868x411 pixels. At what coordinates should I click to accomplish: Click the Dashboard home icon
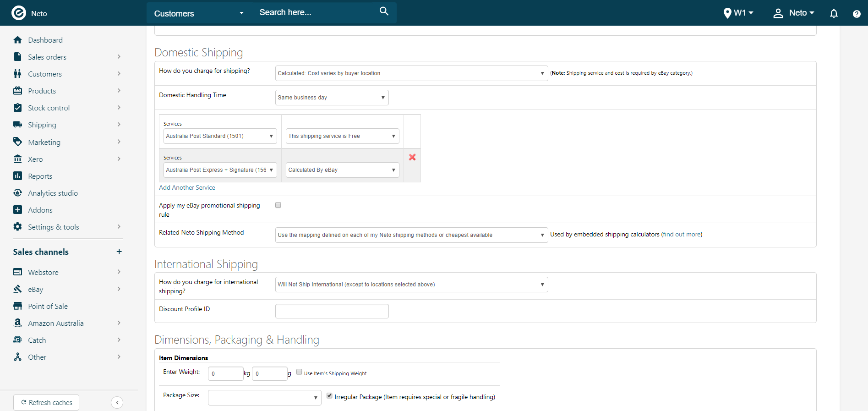pos(18,40)
